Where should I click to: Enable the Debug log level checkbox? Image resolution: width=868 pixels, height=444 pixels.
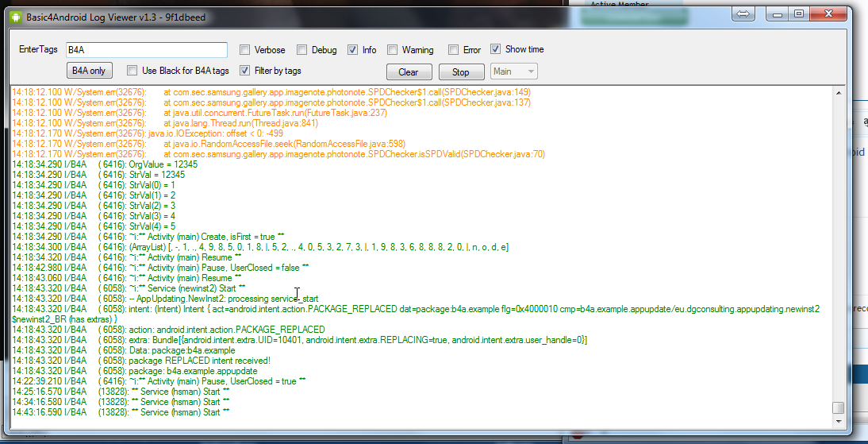tap(302, 50)
